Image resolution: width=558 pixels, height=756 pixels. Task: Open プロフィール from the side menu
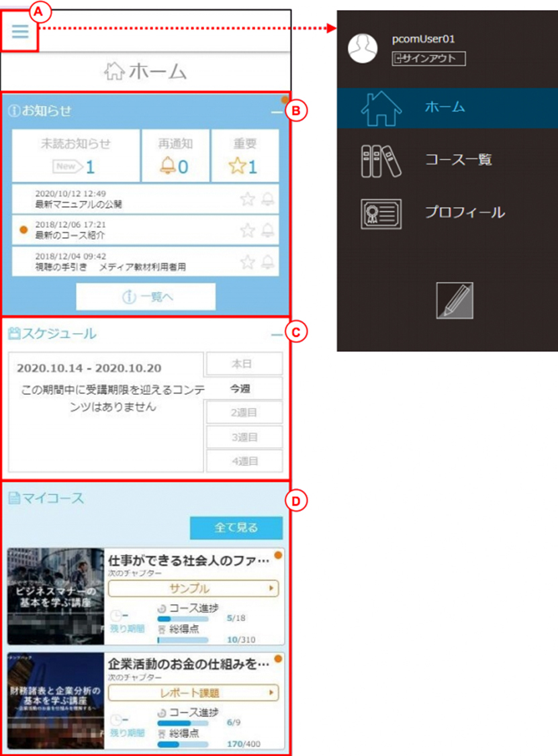click(x=448, y=213)
